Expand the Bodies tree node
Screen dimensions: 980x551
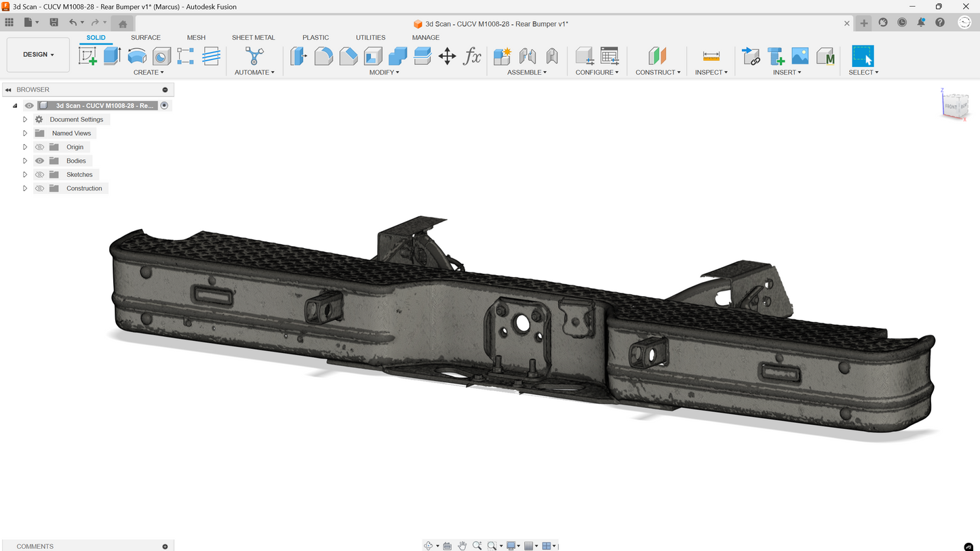point(25,161)
